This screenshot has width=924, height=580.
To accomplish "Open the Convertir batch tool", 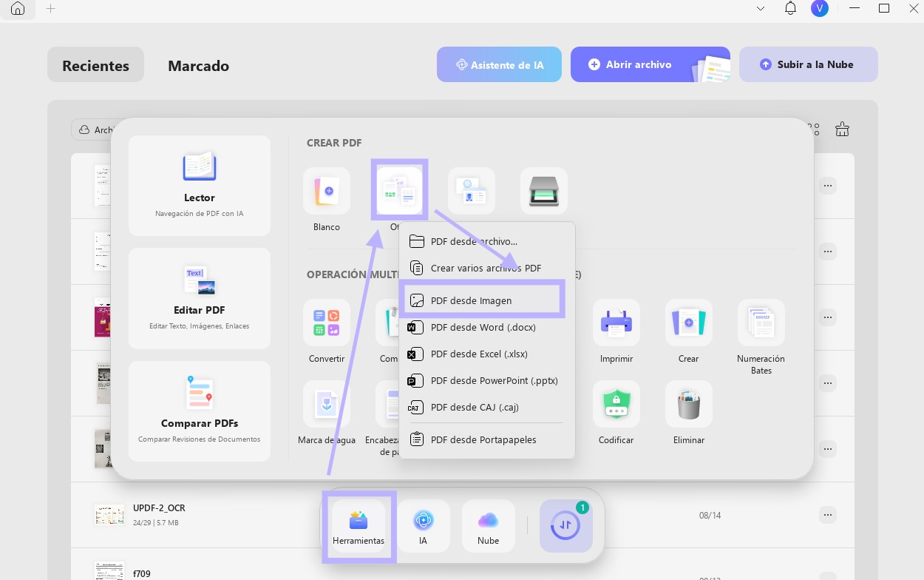I will click(x=327, y=323).
